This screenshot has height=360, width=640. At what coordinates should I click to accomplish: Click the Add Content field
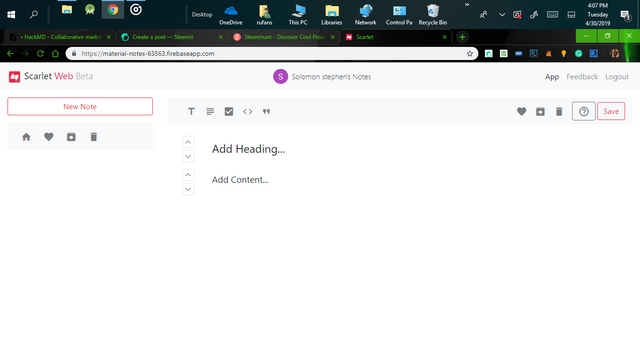[240, 180]
